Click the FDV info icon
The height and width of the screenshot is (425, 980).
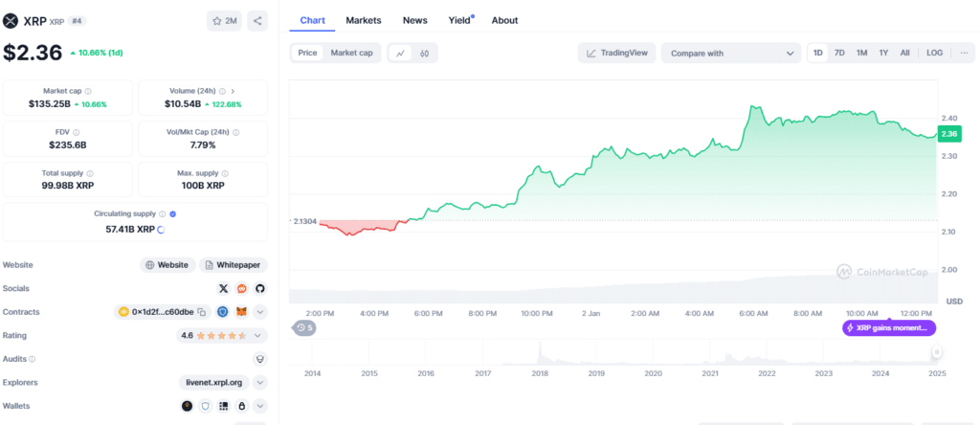click(77, 132)
